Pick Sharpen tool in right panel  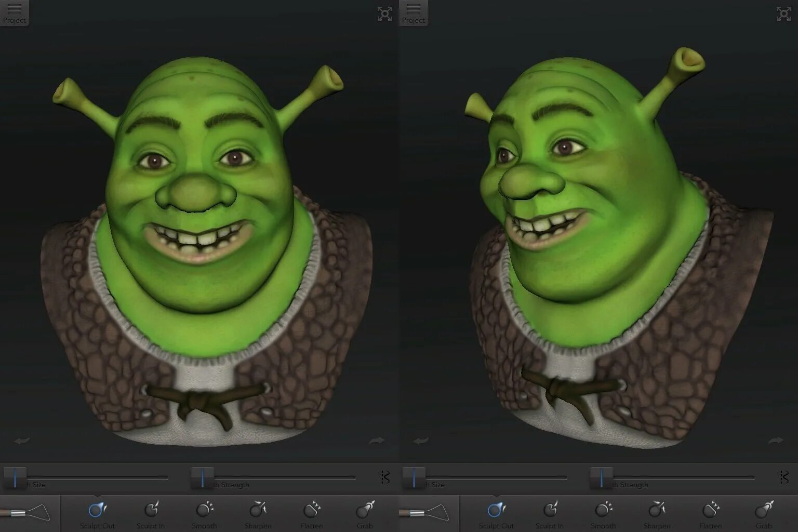click(657, 514)
